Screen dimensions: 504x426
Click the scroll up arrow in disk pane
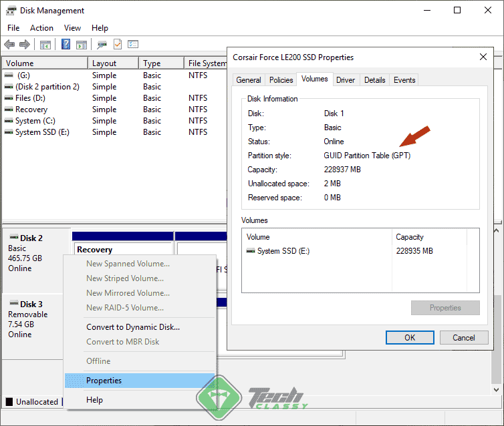(x=496, y=230)
